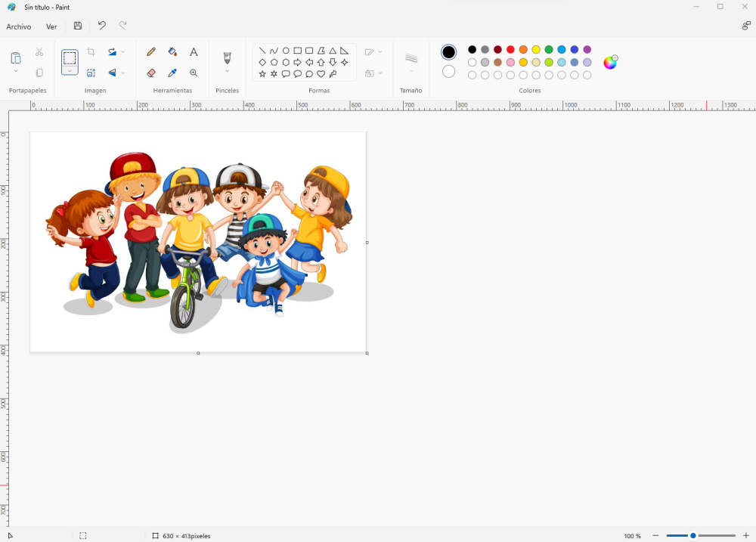756x542 pixels.
Task: Set Color 1 as active color
Action: tap(449, 52)
